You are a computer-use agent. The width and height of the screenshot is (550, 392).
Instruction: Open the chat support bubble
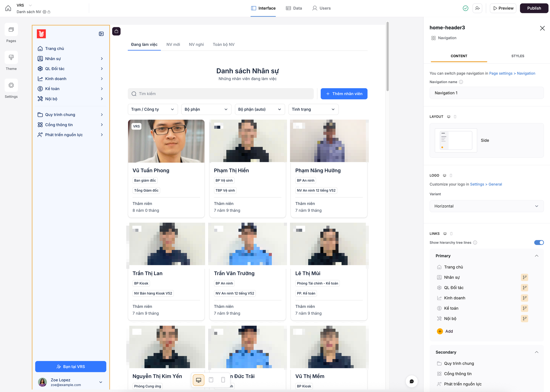[x=412, y=381]
